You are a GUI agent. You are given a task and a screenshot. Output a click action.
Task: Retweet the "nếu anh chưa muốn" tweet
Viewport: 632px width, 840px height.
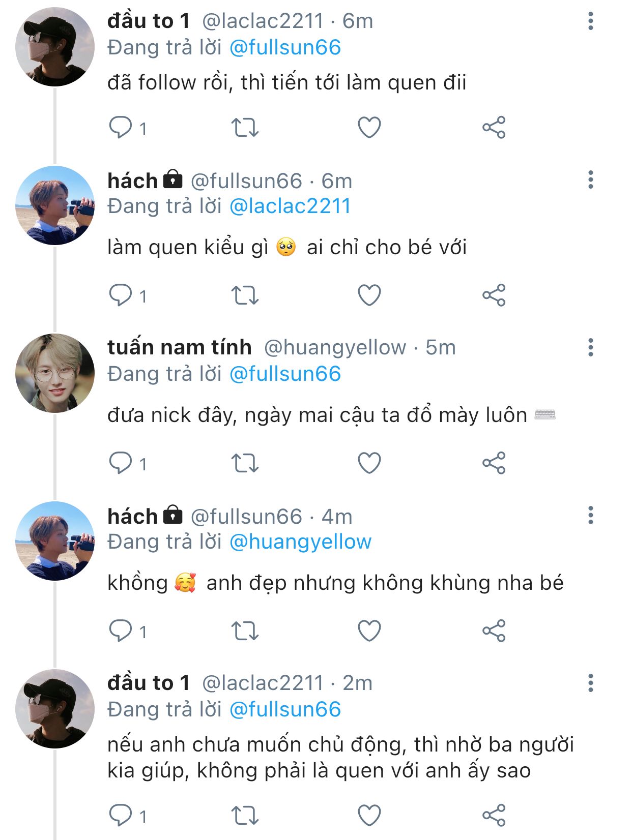(245, 816)
